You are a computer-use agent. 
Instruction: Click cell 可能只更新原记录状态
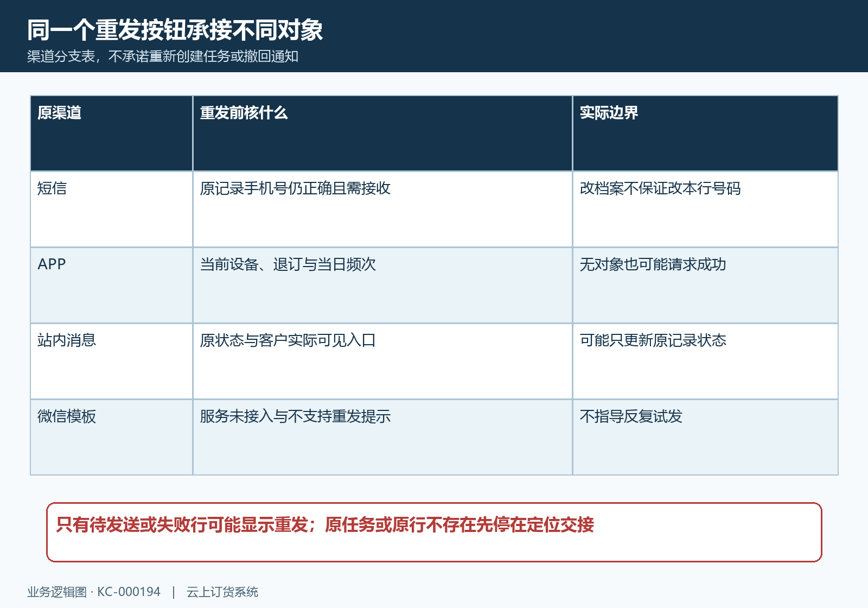(x=705, y=362)
